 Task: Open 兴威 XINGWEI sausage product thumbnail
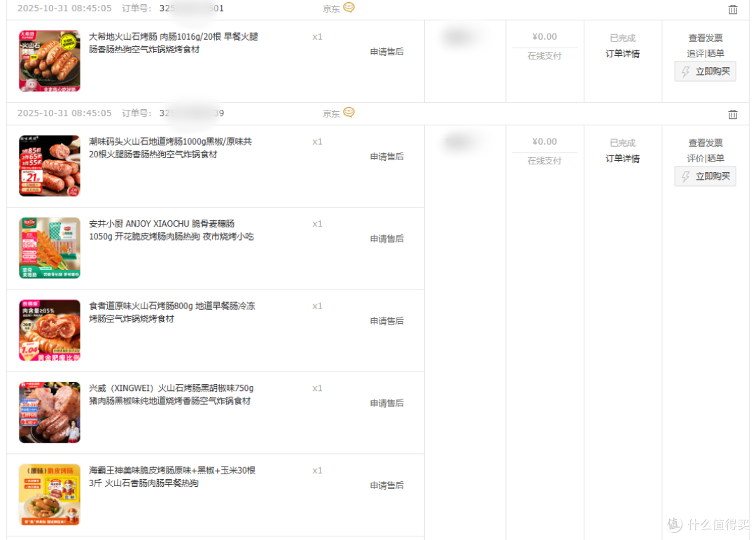click(x=49, y=413)
